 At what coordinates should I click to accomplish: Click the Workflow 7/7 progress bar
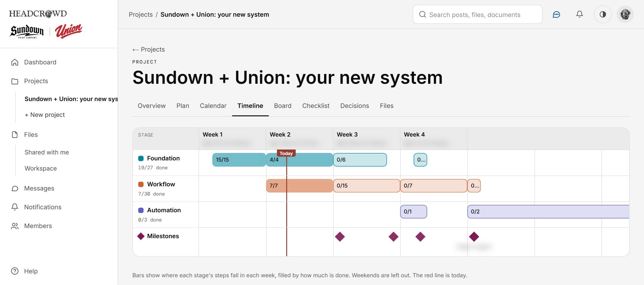(300, 186)
